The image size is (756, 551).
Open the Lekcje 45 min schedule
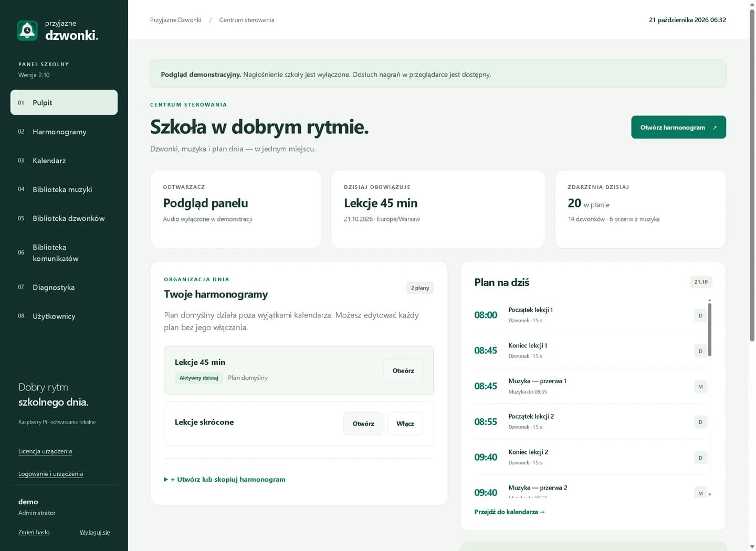pos(403,370)
